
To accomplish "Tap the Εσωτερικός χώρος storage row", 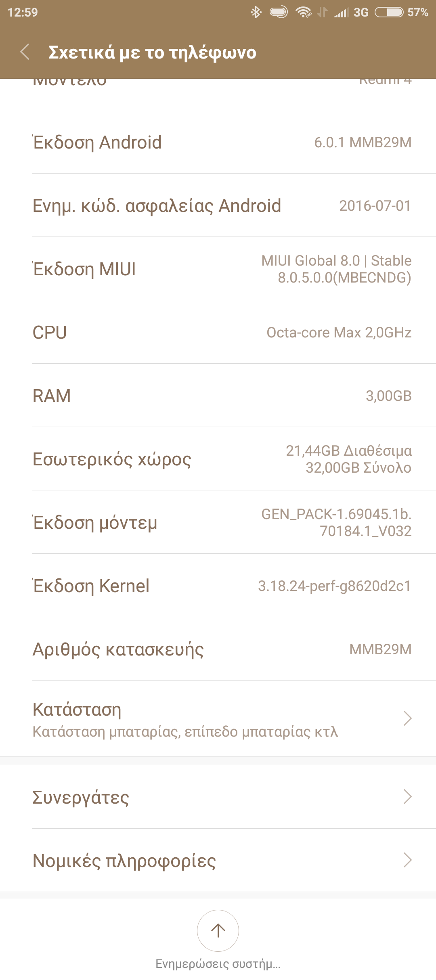I will click(x=218, y=459).
